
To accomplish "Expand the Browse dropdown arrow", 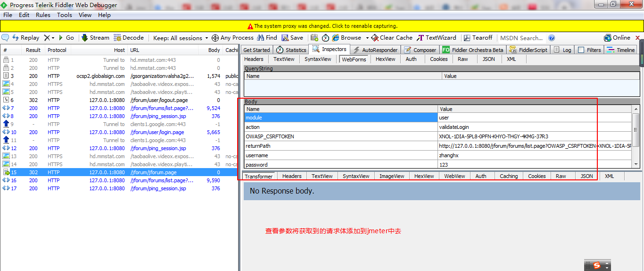I will (367, 38).
